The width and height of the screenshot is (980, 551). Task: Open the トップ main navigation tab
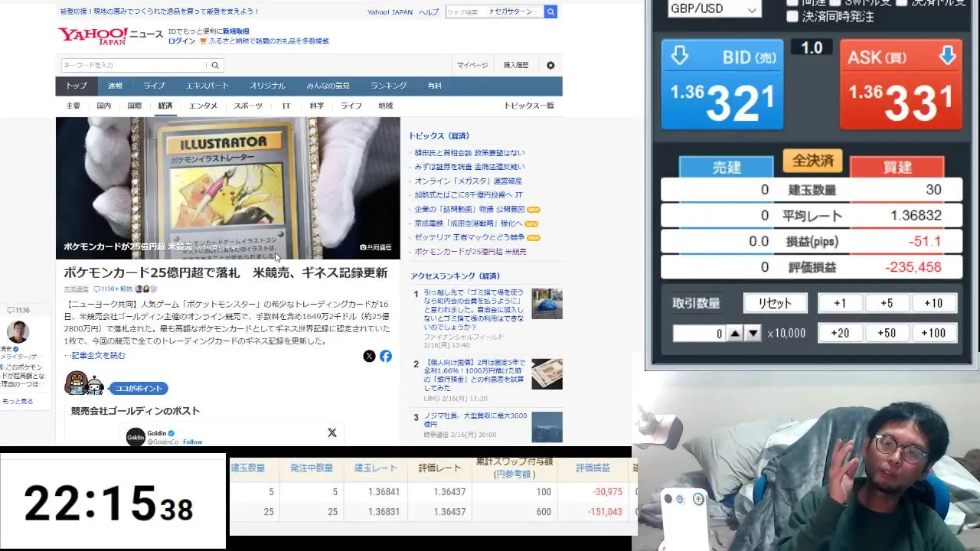click(x=76, y=86)
